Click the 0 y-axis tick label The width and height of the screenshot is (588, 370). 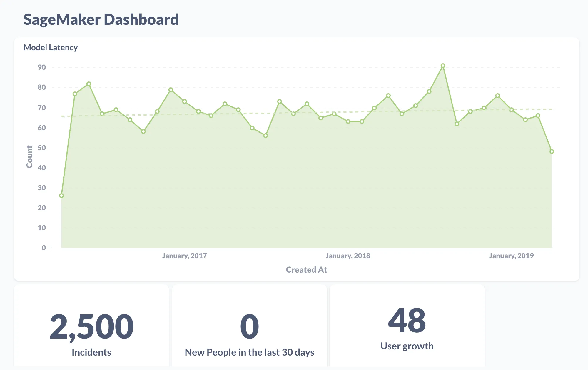pos(44,248)
